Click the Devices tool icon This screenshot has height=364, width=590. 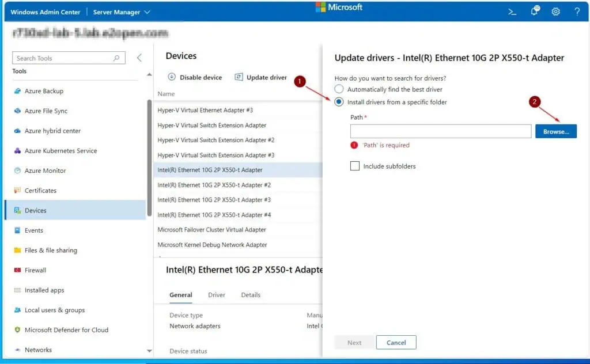click(x=17, y=210)
